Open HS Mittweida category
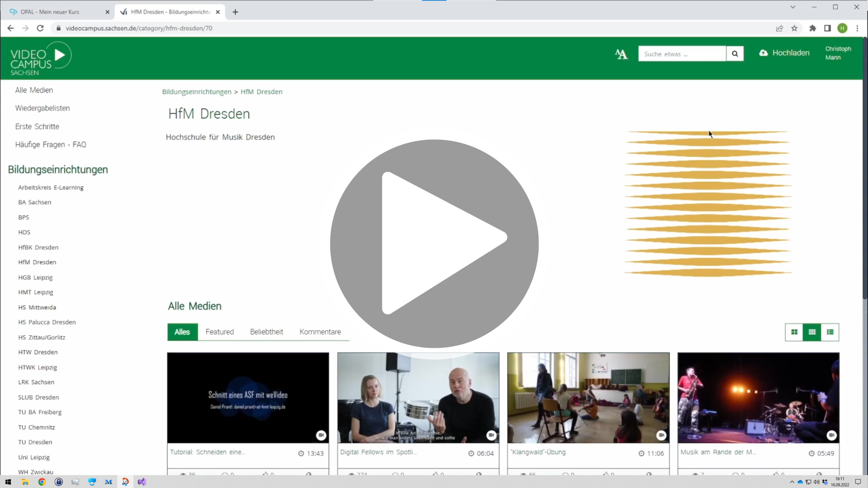 pos(37,307)
